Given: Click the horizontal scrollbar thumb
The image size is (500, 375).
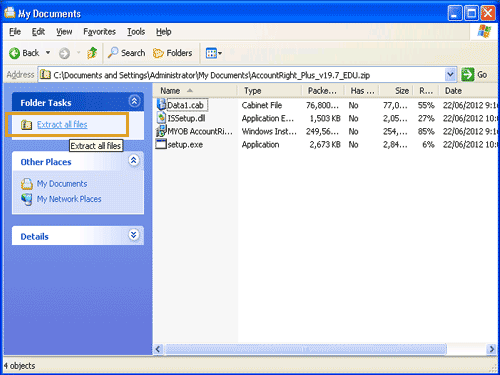Looking at the screenshot, I should 306,349.
